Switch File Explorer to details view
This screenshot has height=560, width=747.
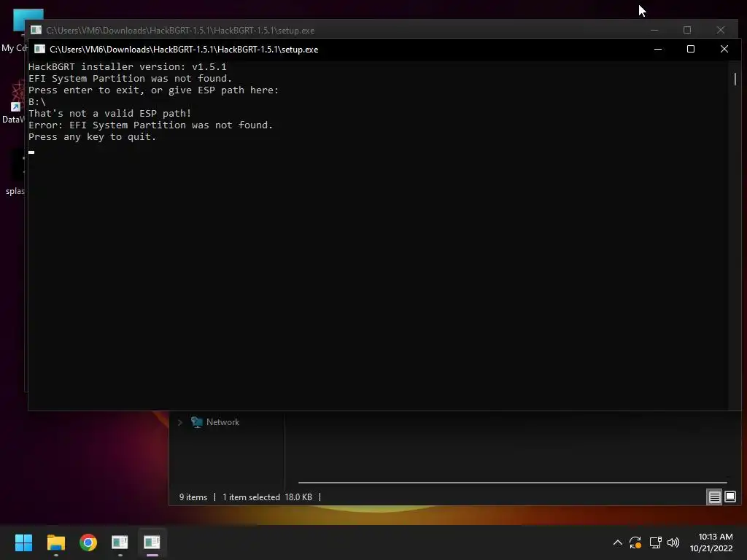[x=714, y=497]
